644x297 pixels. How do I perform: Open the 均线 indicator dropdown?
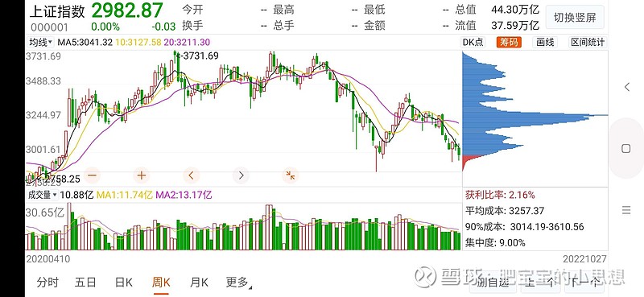(x=40, y=42)
